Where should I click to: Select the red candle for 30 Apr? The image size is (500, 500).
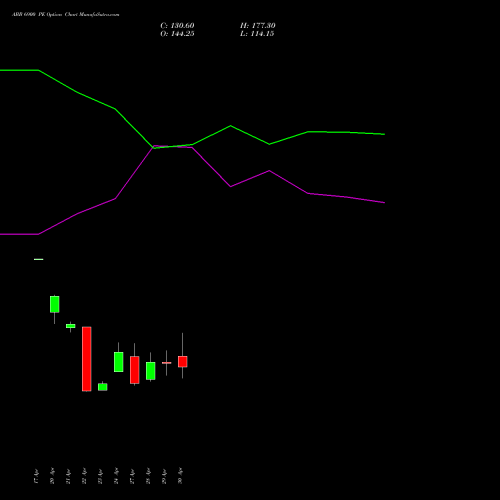183,362
